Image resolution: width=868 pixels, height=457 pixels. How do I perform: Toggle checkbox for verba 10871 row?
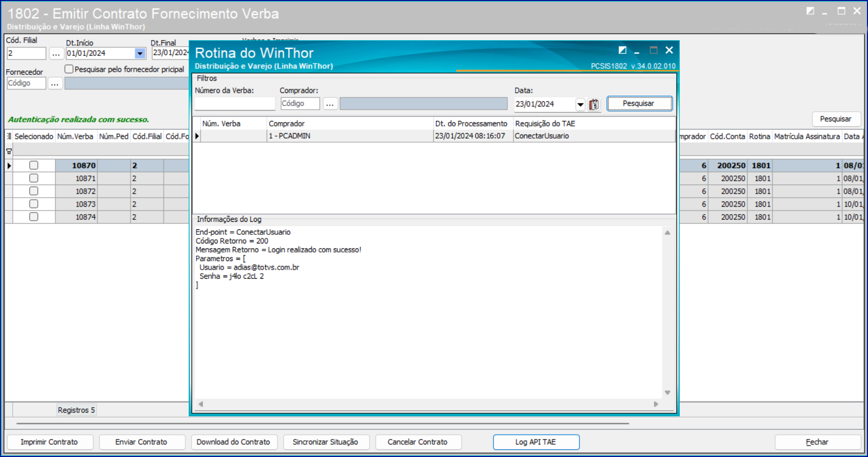click(x=34, y=178)
